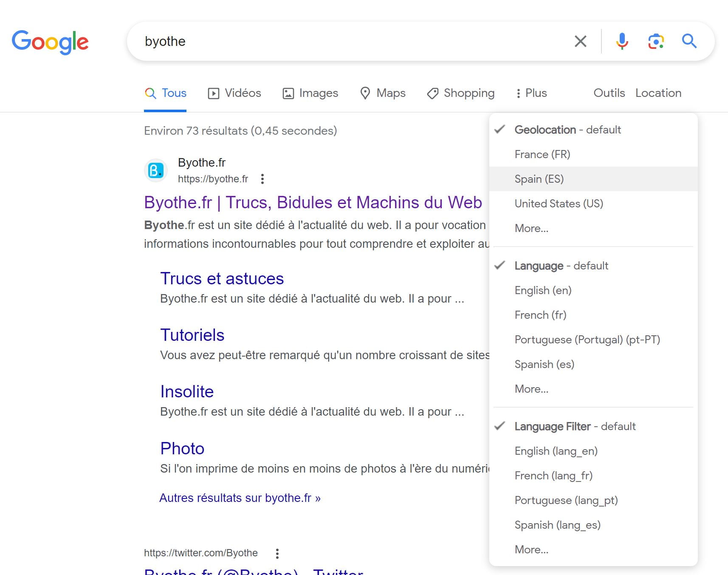This screenshot has width=728, height=575.
Task: Choose France (FR) geolocation
Action: pos(593,154)
